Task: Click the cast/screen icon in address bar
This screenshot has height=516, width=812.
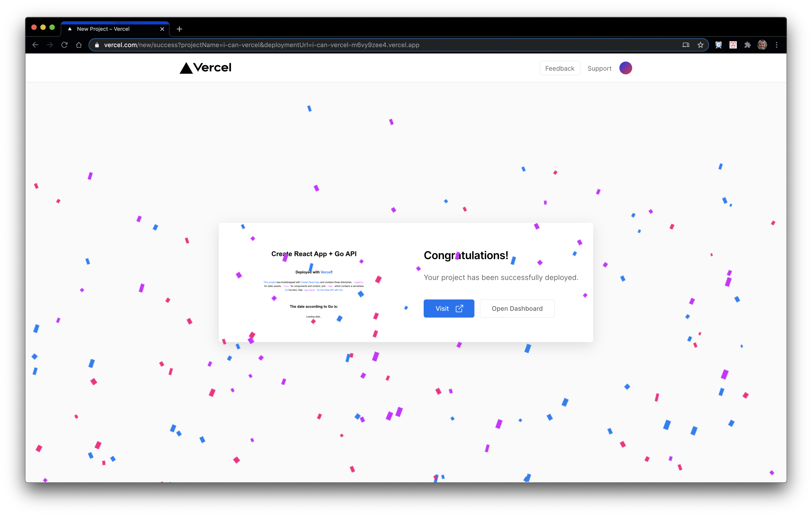Action: (x=686, y=45)
